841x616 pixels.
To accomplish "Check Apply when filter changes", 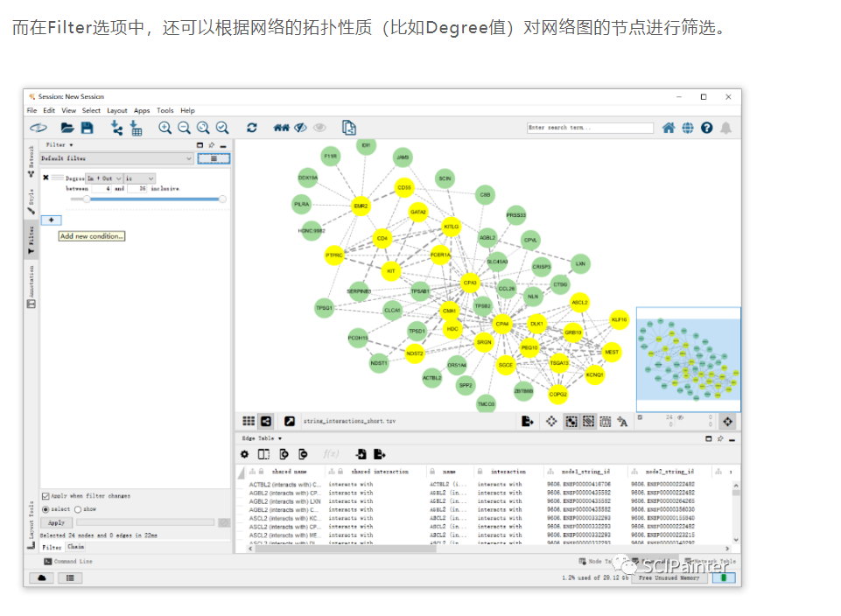I will pyautogui.click(x=46, y=496).
